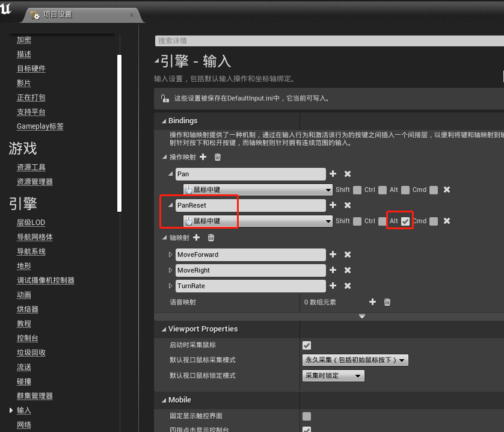The height and width of the screenshot is (432, 504).
Task: Add a key to MoveRight axis
Action: [333, 270]
